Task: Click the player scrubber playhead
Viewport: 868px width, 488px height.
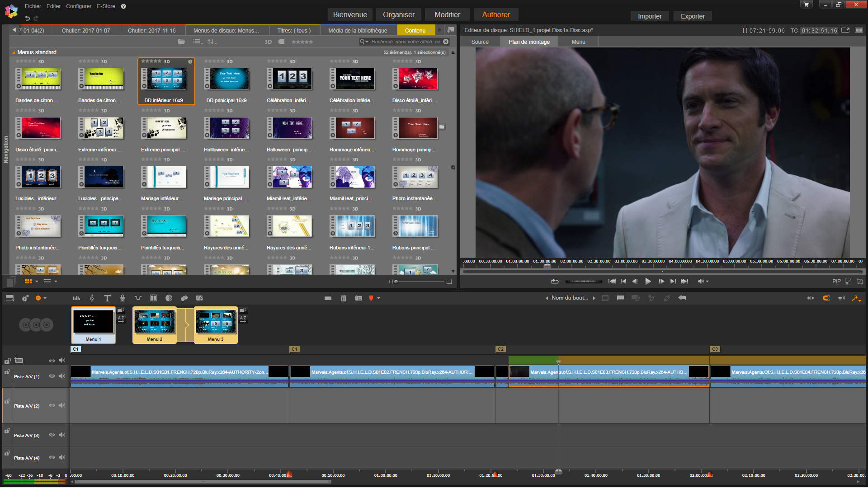Action: click(x=547, y=267)
